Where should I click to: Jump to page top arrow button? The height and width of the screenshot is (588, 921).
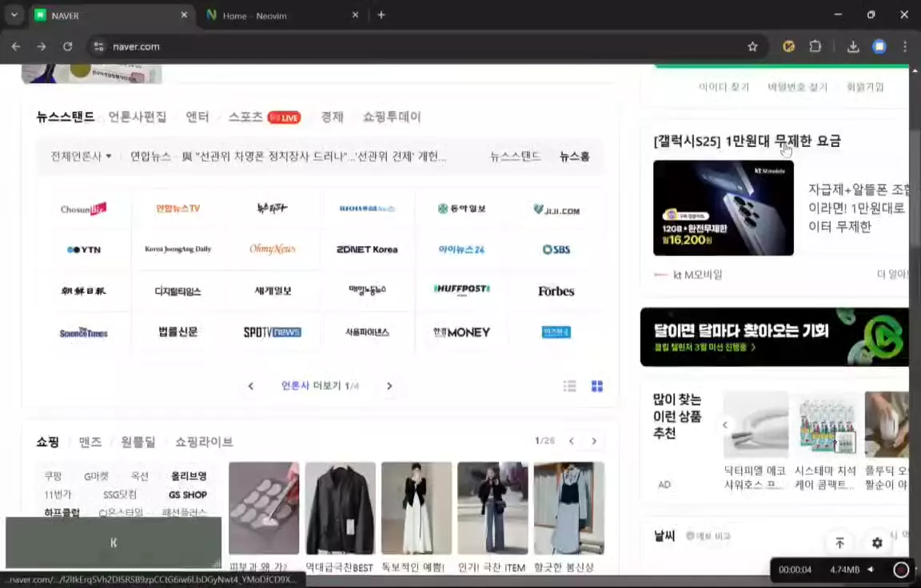(x=840, y=542)
